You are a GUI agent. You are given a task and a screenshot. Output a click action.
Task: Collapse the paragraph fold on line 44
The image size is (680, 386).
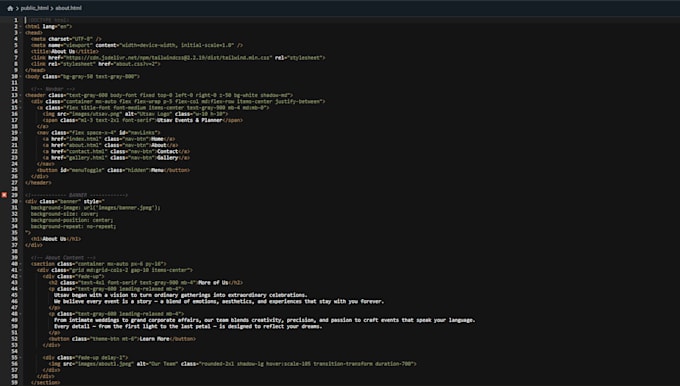tap(21, 289)
